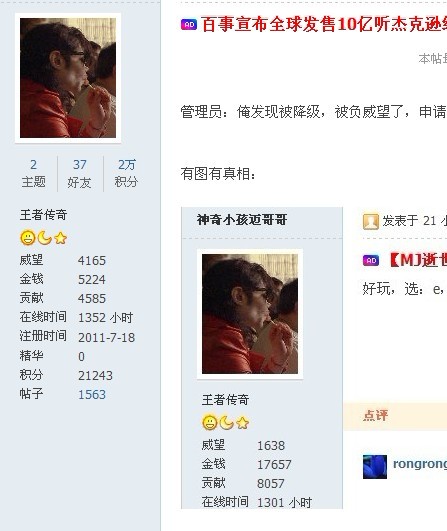Click the avatar image inside the quoted post
Viewport: 447px width, 531px height.
click(250, 314)
